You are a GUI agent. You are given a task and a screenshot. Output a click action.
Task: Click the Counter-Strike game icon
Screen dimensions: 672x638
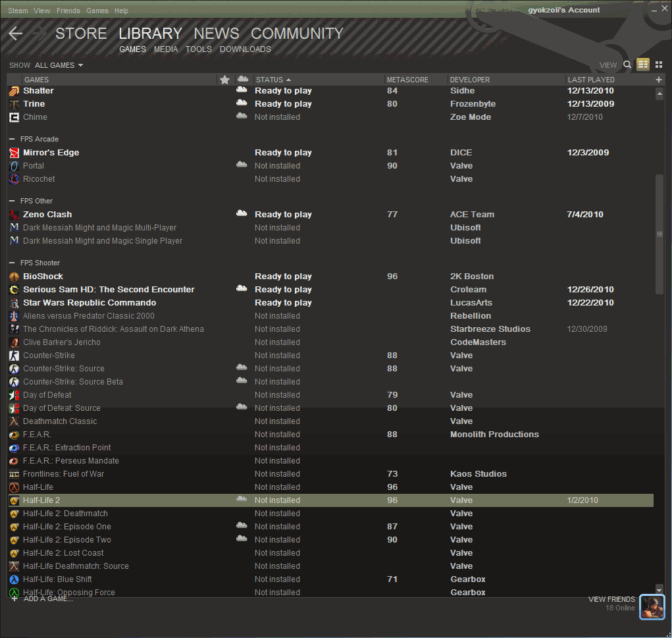coord(14,356)
